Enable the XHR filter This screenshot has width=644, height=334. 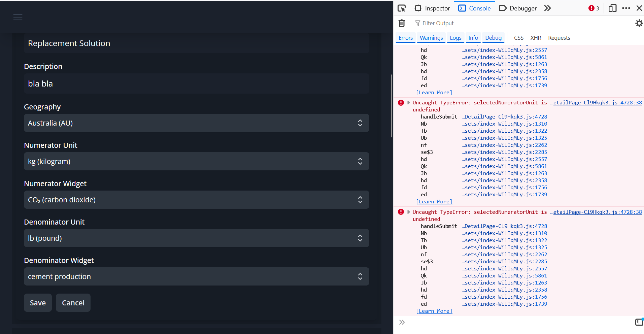[x=536, y=38]
